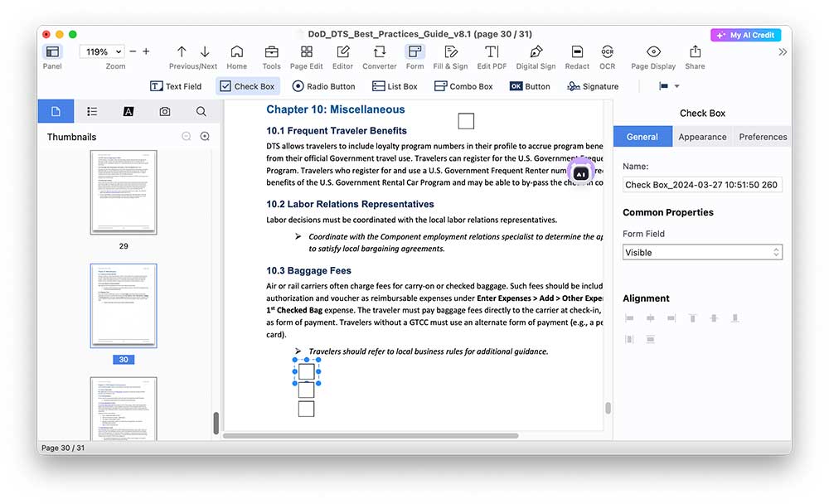The image size is (829, 504).
Task: Click the document vertical scrollbar handle
Action: 608,408
